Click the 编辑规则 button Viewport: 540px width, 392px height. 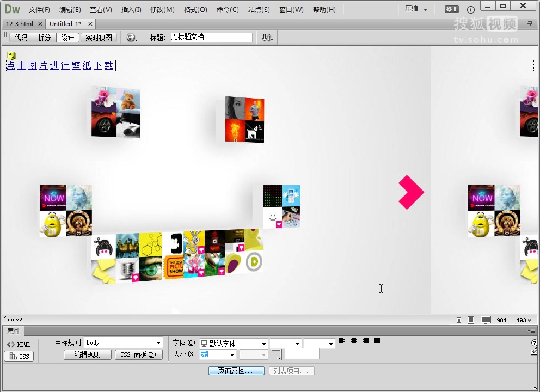click(88, 354)
